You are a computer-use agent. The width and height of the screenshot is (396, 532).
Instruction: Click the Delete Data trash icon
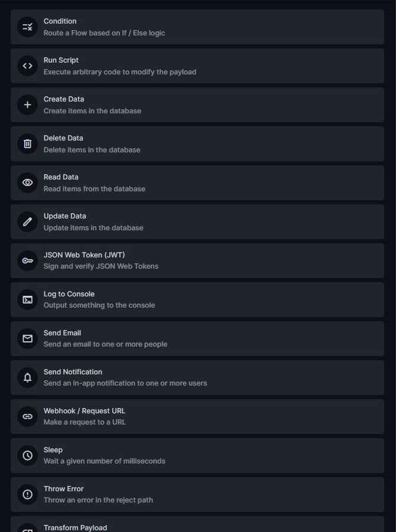27,144
